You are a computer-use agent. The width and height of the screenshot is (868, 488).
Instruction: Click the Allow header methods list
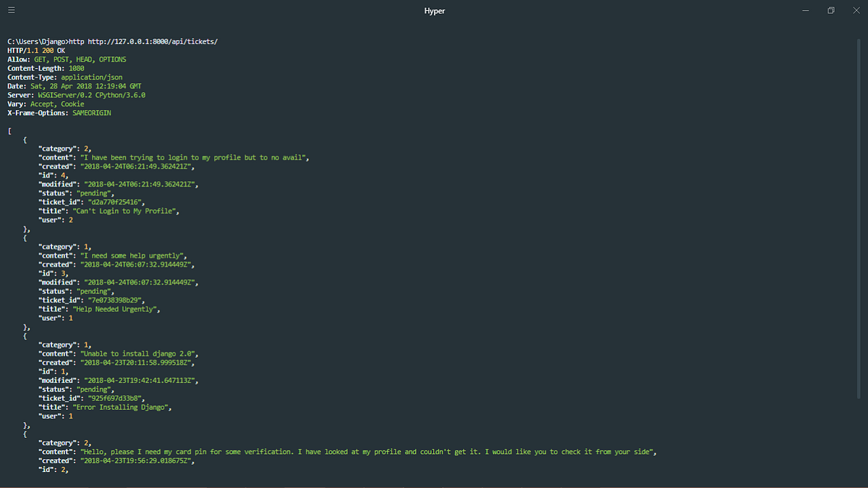[82, 59]
